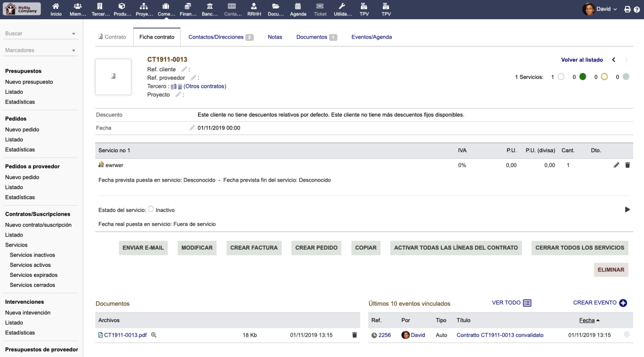Screen dimensions: 644x357
Task: Open third party jjj link
Action: click(180, 86)
